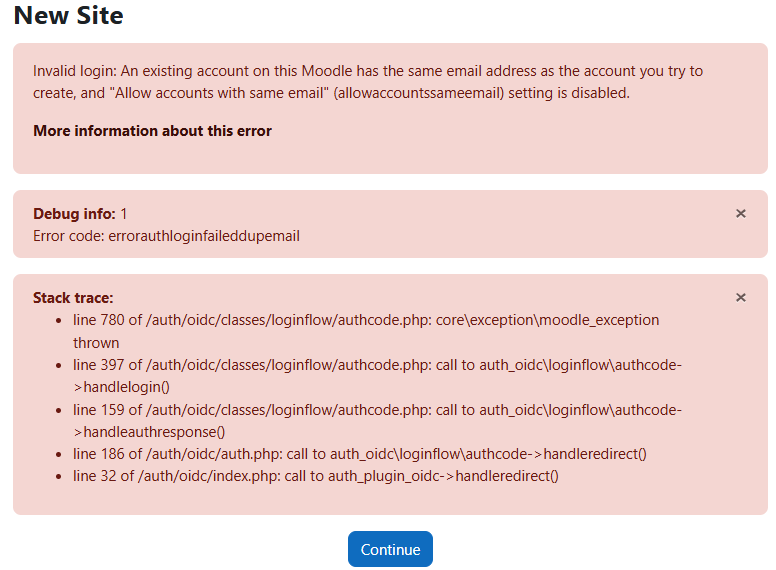
Task: Click the Stack trace heading label
Action: click(73, 298)
